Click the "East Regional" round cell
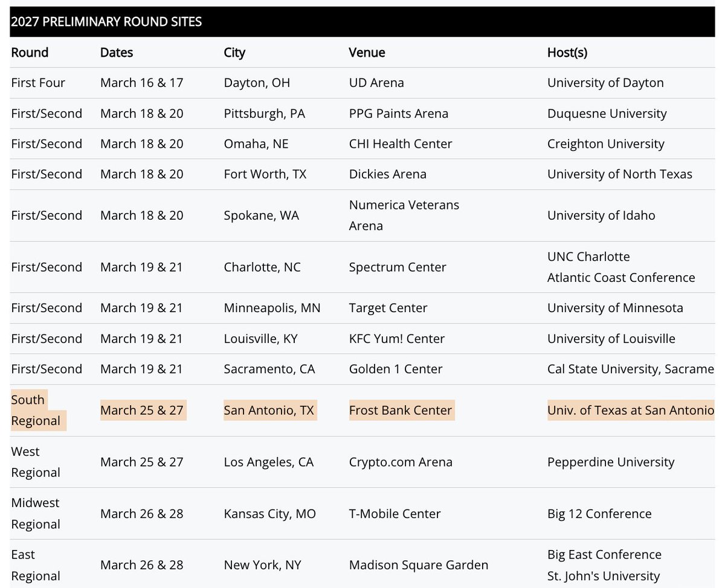 click(x=36, y=565)
